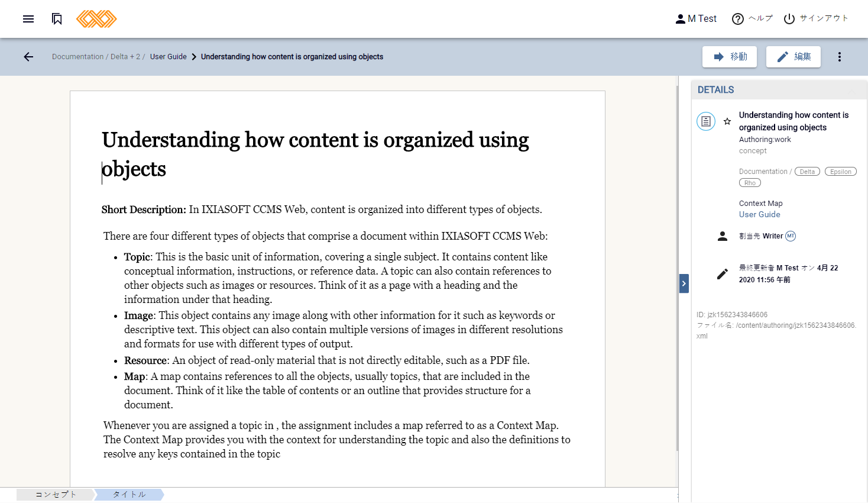The image size is (868, 503).
Task: Open the bookmarks collection icon
Action: click(x=57, y=19)
